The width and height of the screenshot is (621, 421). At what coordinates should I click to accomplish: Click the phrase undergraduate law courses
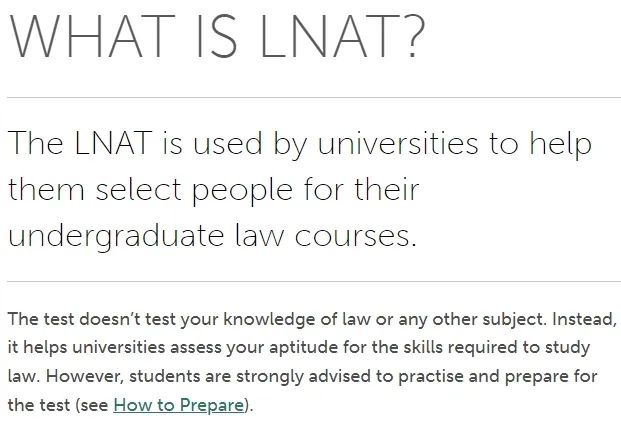tap(212, 236)
